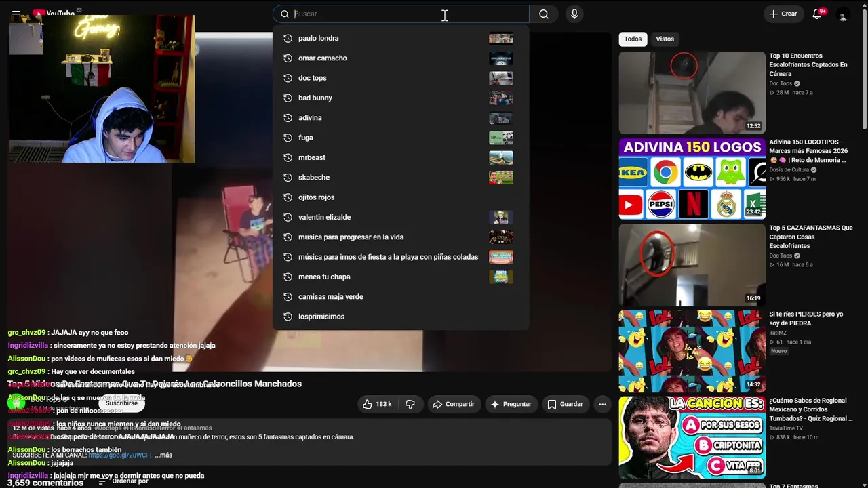Screen dimensions: 868x488
Task: Dislike the video with thumbs-down
Action: pyautogui.click(x=410, y=404)
